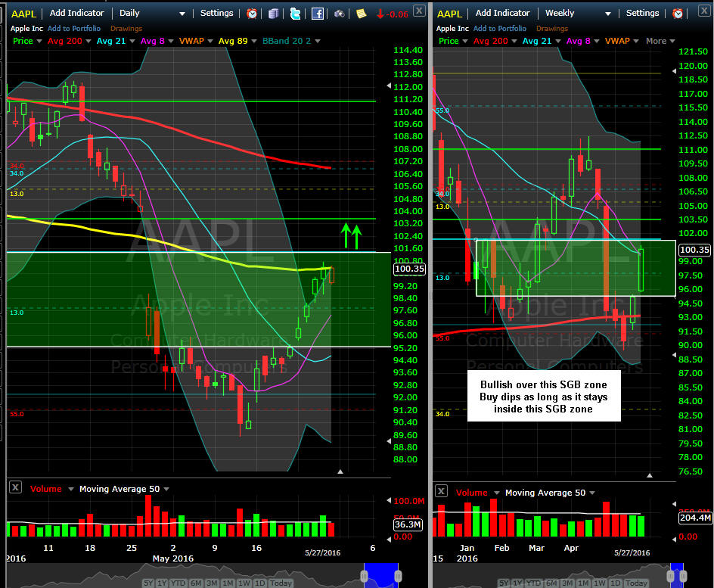The height and width of the screenshot is (588, 714).
Task: Open alarm clock alert icon in Weekly chart
Action: (678, 14)
